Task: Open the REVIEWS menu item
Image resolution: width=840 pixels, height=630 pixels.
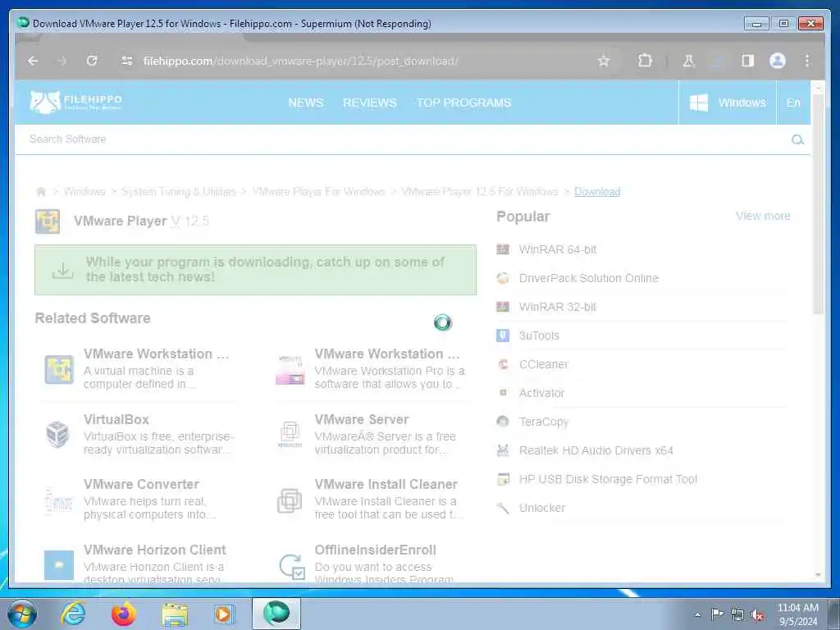Action: point(370,103)
